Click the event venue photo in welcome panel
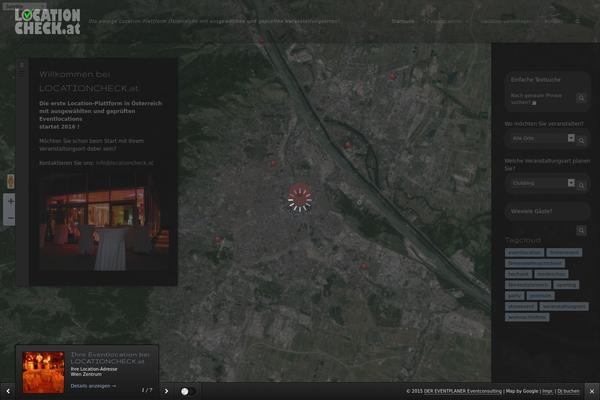The image size is (600, 400). click(x=103, y=223)
